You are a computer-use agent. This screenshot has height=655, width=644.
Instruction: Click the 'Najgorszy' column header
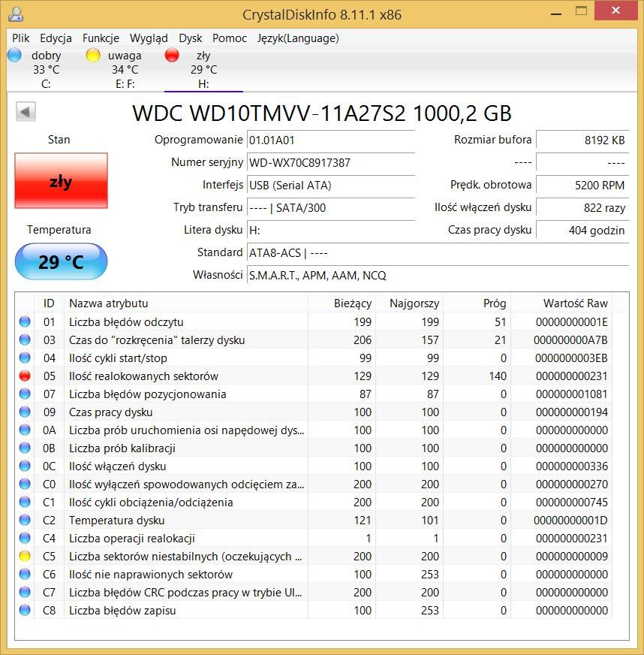pyautogui.click(x=409, y=303)
